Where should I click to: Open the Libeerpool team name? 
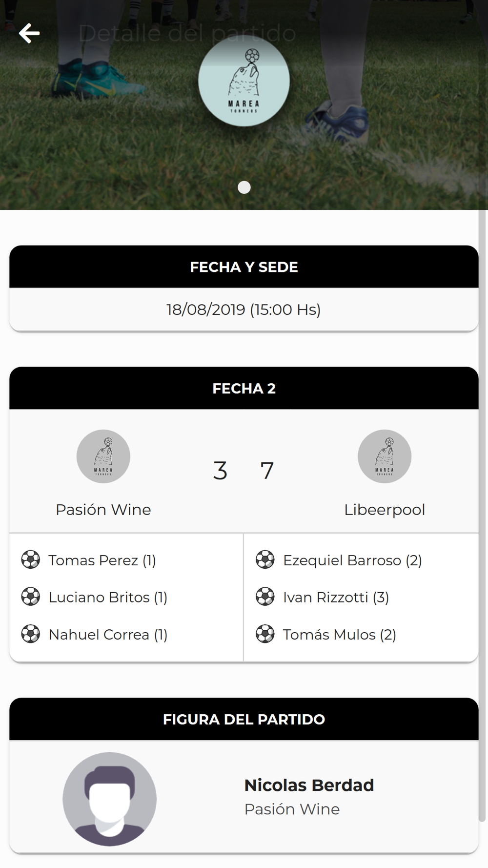point(385,510)
